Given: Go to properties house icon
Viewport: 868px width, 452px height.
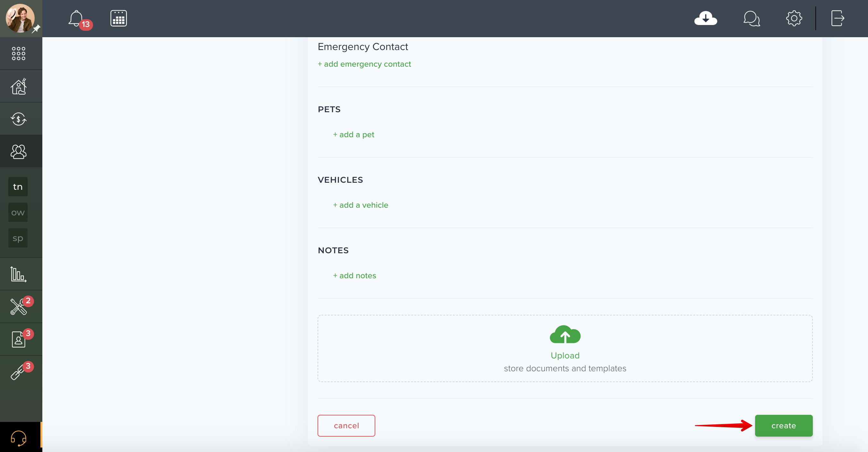Looking at the screenshot, I should click(x=19, y=86).
